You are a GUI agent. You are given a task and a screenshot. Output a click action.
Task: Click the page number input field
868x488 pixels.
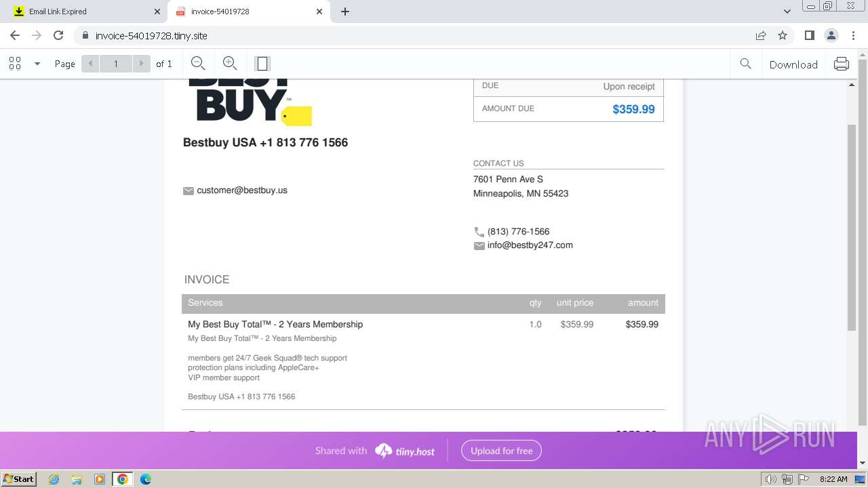(x=116, y=64)
